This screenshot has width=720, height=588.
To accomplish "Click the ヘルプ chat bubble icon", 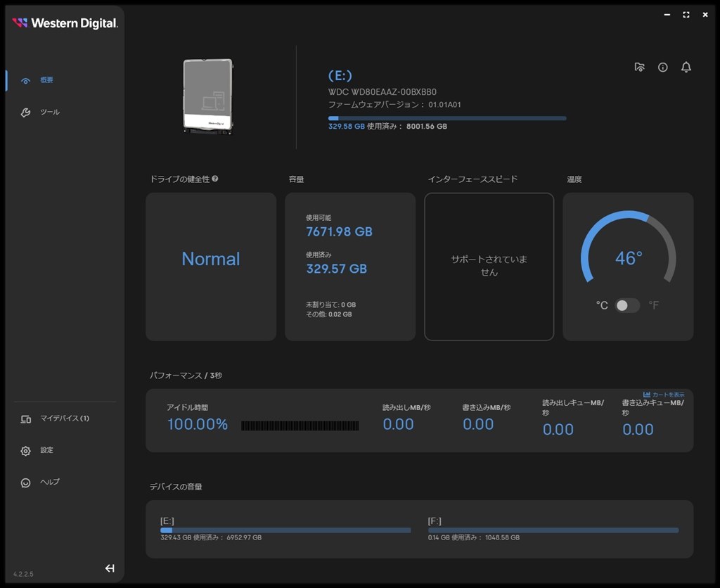I will click(26, 482).
